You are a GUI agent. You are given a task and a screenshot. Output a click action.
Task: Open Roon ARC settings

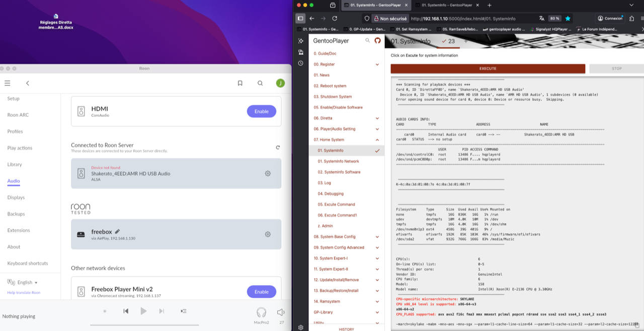18,115
